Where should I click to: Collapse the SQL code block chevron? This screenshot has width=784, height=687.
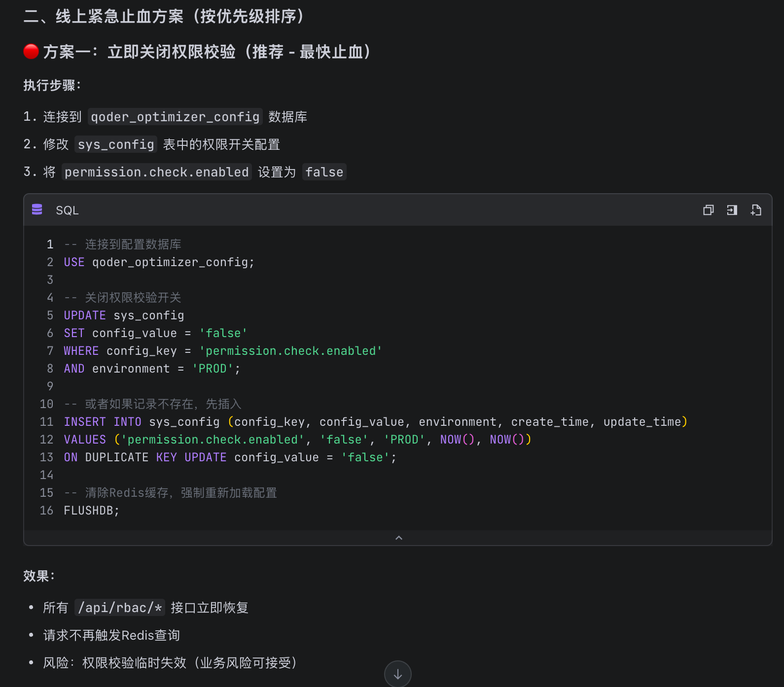click(398, 538)
